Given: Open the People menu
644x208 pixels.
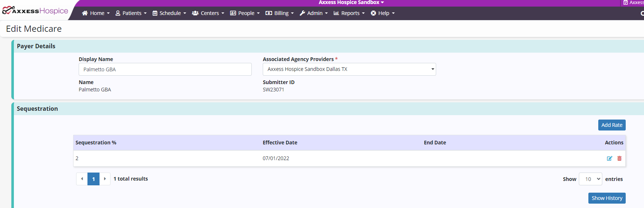Looking at the screenshot, I should click(245, 13).
